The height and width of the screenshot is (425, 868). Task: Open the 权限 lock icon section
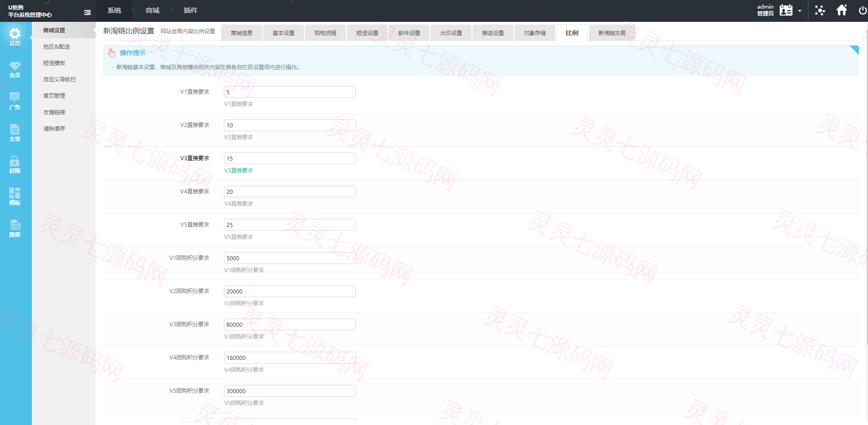tap(15, 165)
